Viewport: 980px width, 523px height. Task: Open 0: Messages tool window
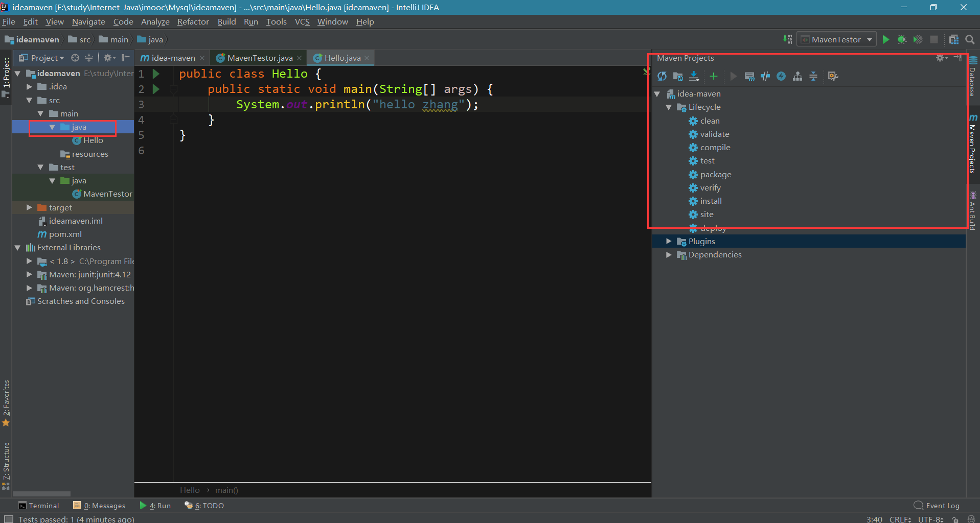click(99, 506)
